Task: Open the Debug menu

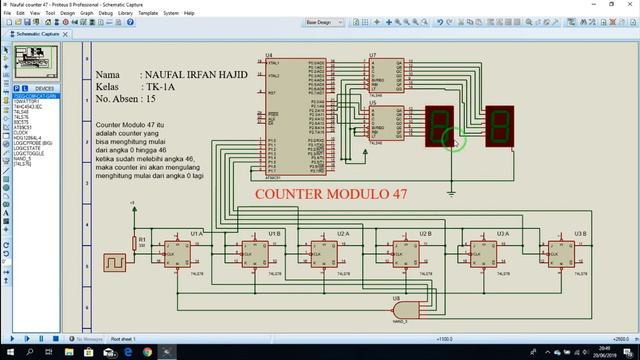Action: 106,13
